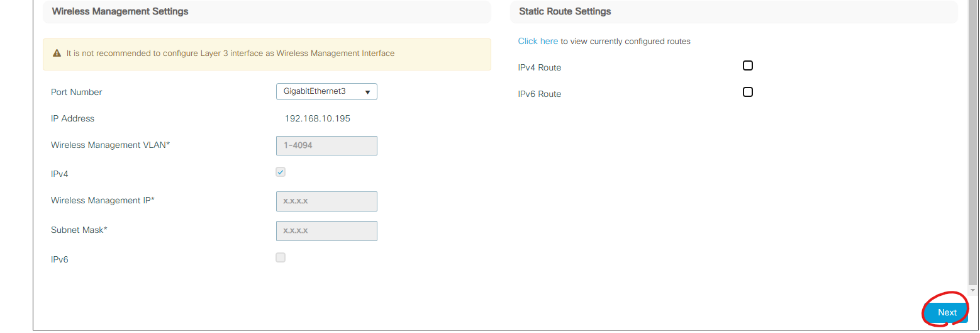Select the IP address text 192.168.10.195
This screenshot has width=980, height=333.
pyautogui.click(x=317, y=118)
